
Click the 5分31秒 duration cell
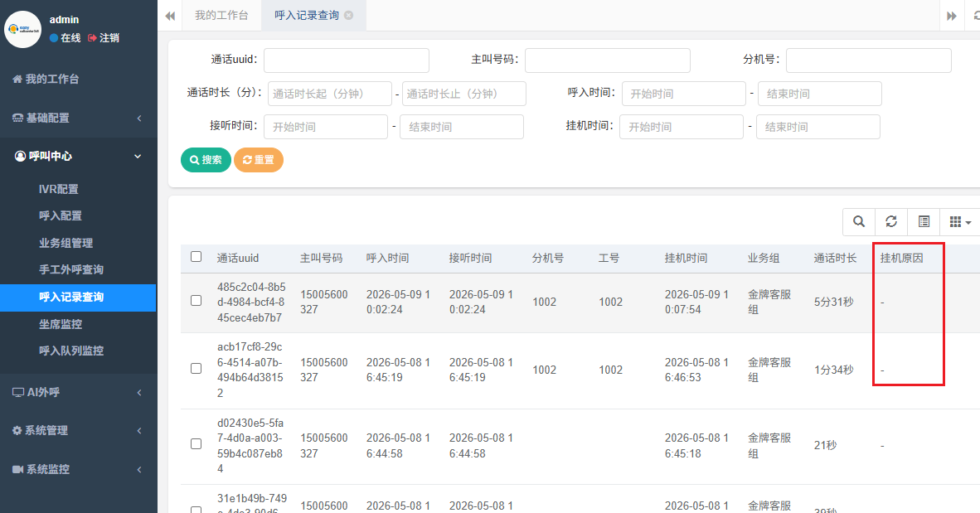click(x=834, y=302)
